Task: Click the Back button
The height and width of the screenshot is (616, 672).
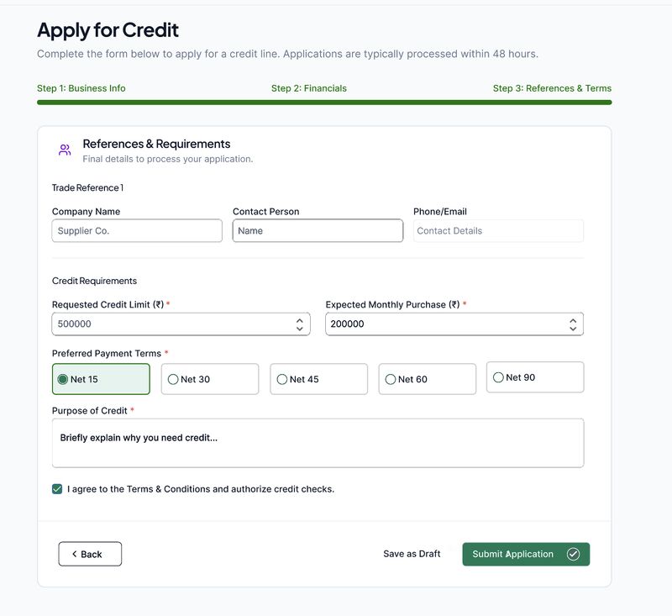Action: (x=89, y=554)
